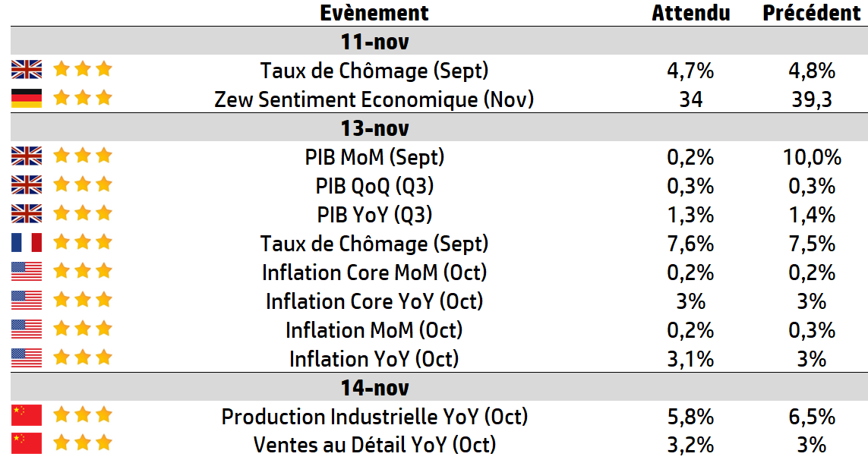Click the UK flag in the 11-nov section
Image resolution: width=868 pixels, height=463 pixels.
pos(27,70)
